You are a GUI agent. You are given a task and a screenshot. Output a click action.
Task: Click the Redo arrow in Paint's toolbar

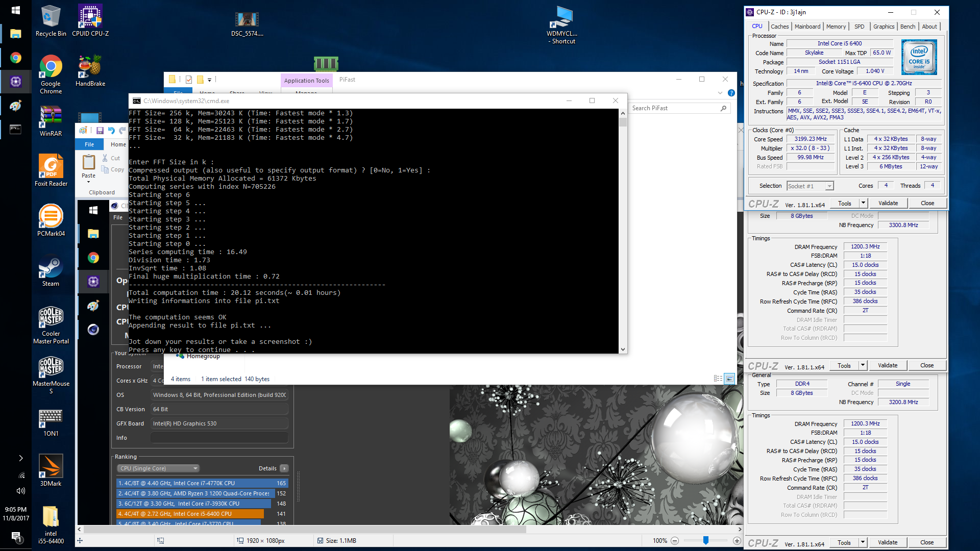(x=122, y=131)
